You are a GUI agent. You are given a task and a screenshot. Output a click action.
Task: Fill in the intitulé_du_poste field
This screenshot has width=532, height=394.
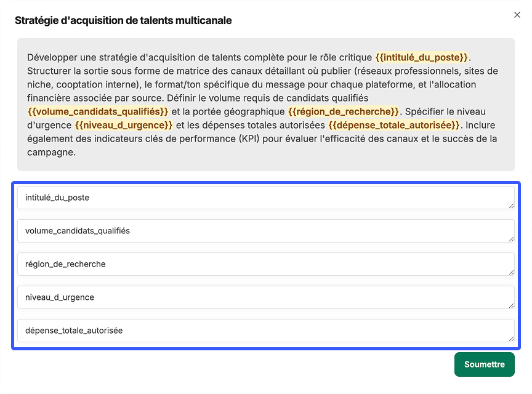(x=265, y=198)
